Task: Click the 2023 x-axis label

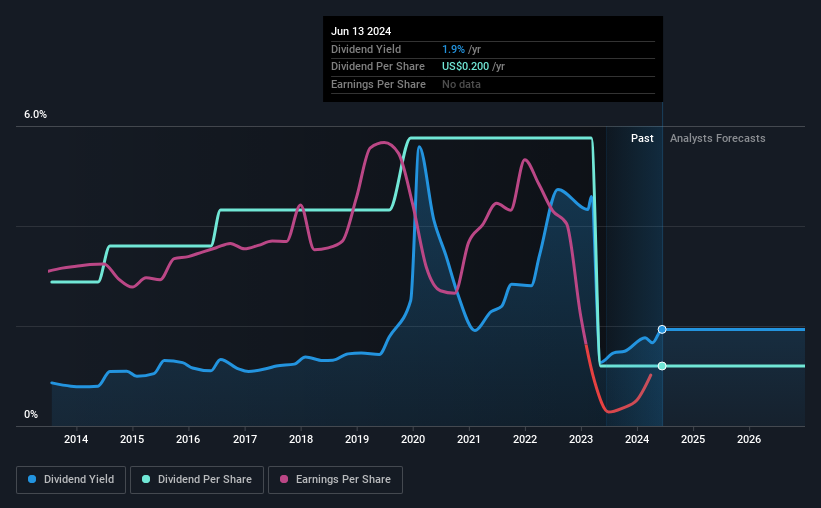Action: (581, 439)
